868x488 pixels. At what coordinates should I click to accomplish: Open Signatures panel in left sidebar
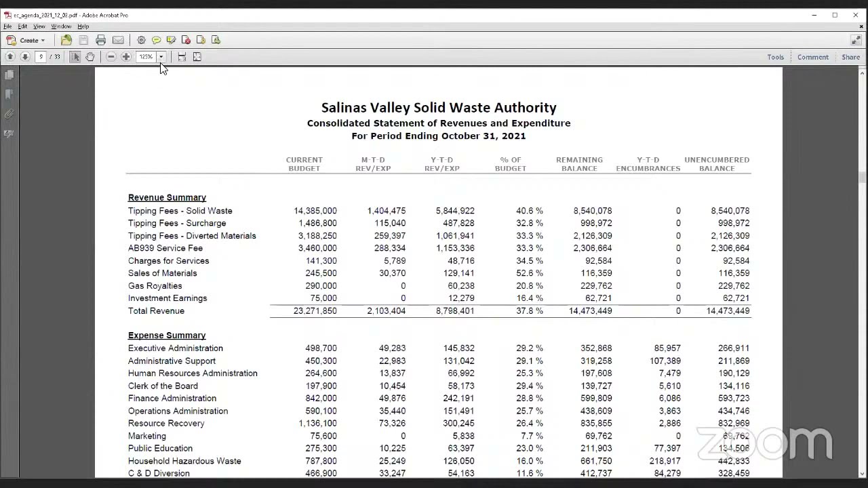[x=9, y=134]
